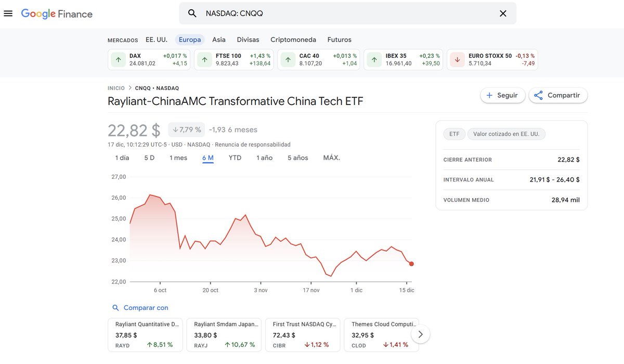This screenshot has height=364, width=624.
Task: Click the CIERRE ANTERIOR label
Action: (x=467, y=160)
